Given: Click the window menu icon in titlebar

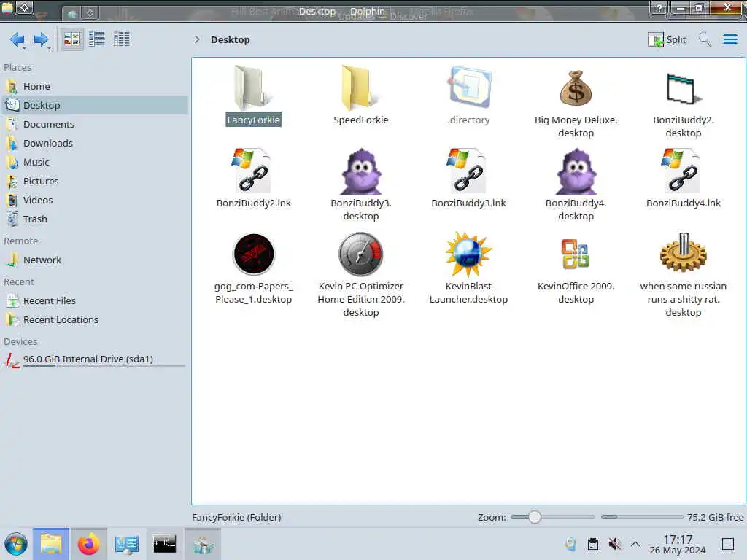Looking at the screenshot, I should point(7,7).
